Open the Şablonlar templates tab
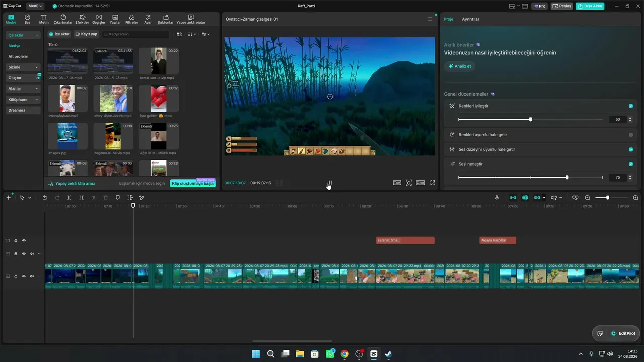Image resolution: width=644 pixels, height=362 pixels. tap(166, 19)
